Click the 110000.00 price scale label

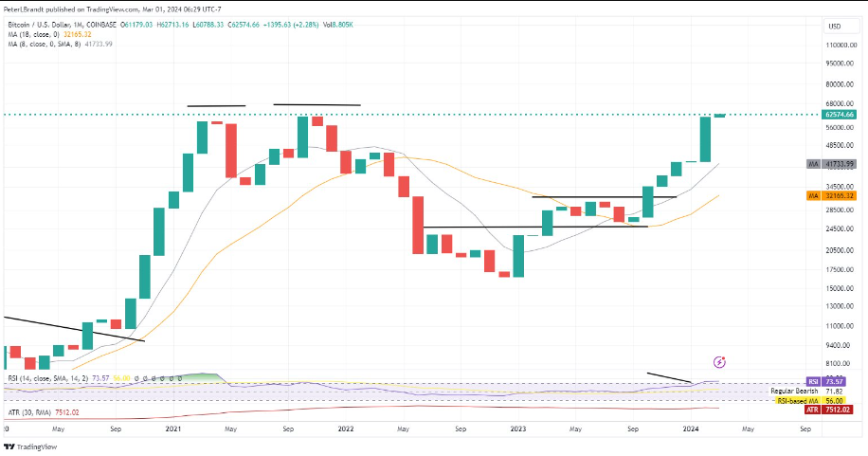point(841,46)
